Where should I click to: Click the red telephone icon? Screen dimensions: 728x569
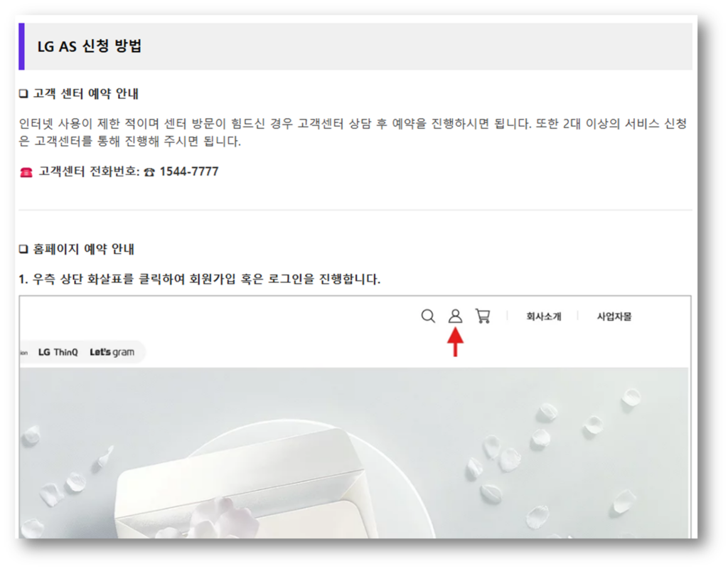point(26,173)
